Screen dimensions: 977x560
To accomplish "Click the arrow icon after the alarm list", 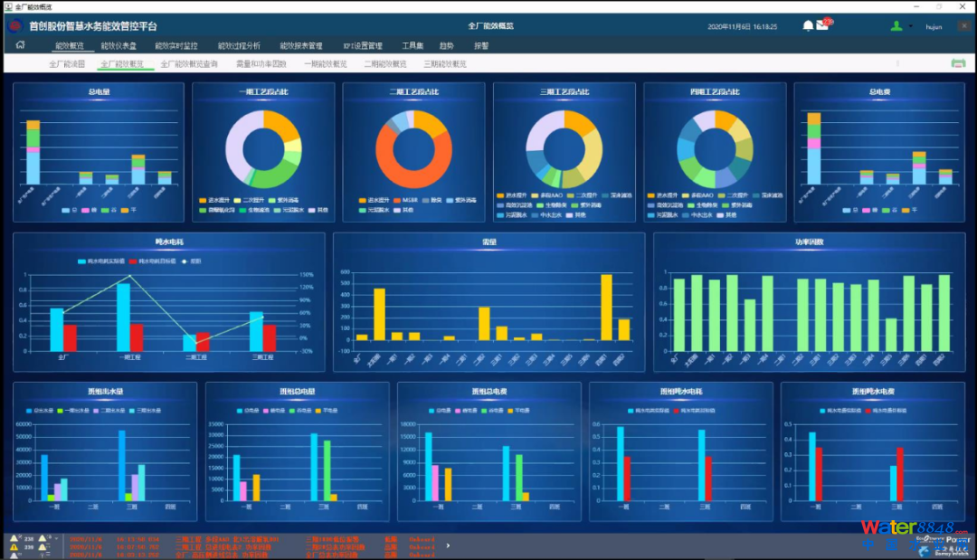I will [448, 546].
